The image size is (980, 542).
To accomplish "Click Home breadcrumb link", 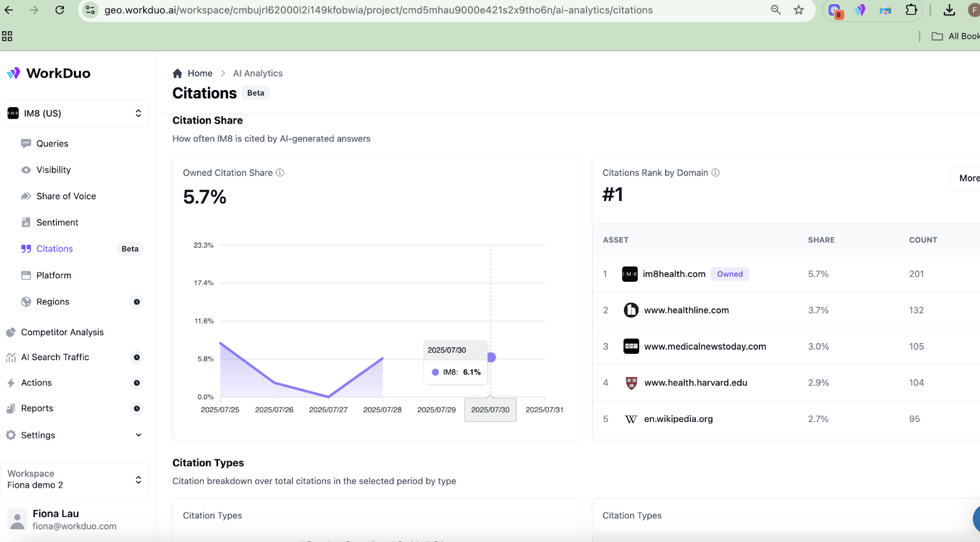I will pos(200,73).
